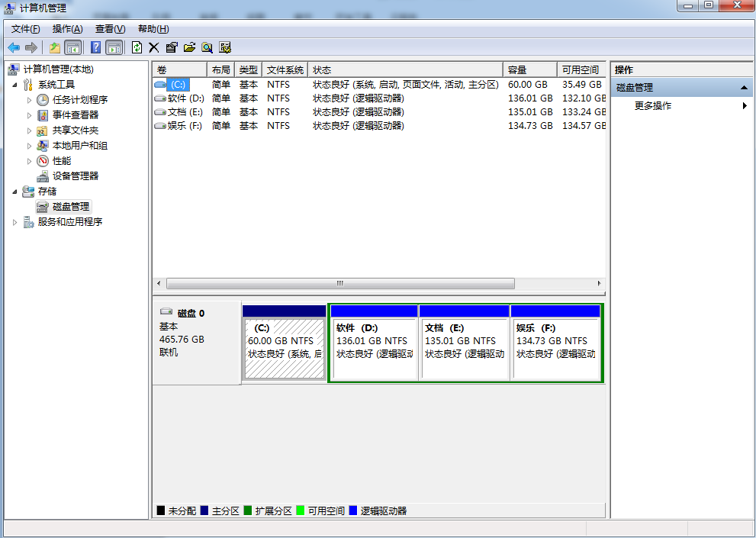This screenshot has height=538, width=756.
Task: Open 更多操作 in actions pane
Action: pyautogui.click(x=653, y=105)
